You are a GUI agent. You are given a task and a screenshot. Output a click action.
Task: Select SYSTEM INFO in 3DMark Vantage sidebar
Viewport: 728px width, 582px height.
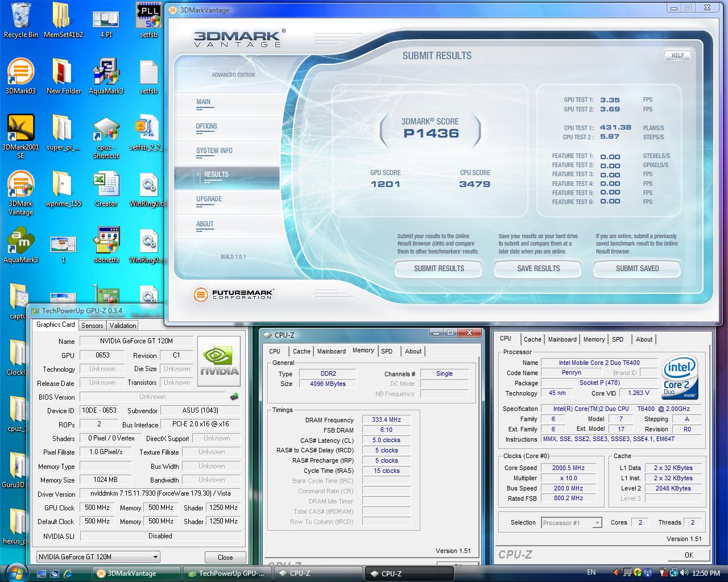tap(214, 151)
